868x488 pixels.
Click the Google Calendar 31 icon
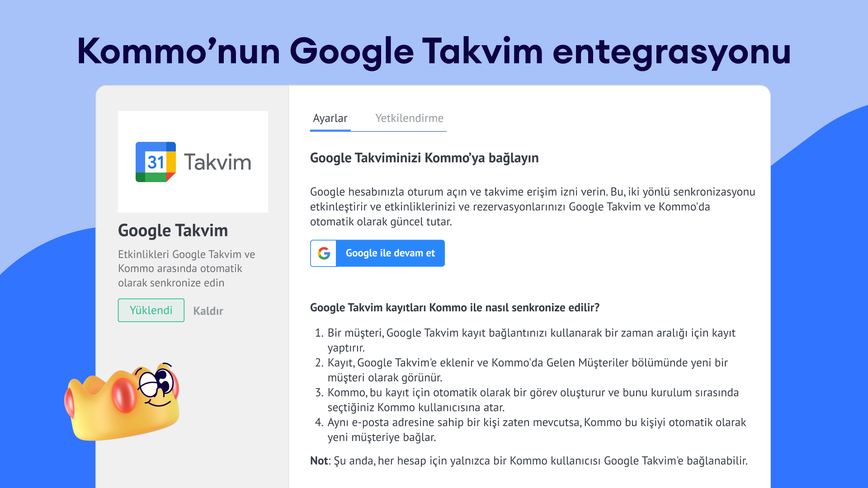click(156, 162)
